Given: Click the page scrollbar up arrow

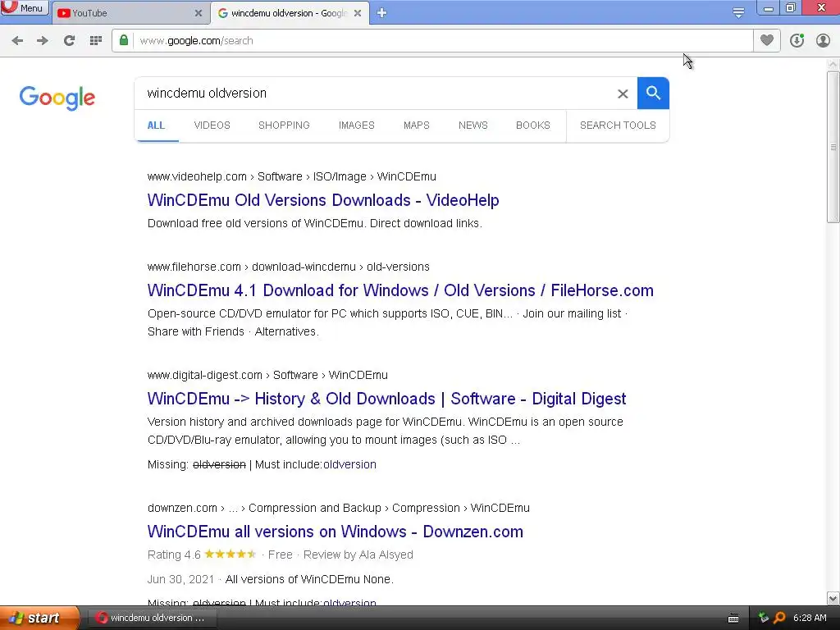Looking at the screenshot, I should [833, 64].
